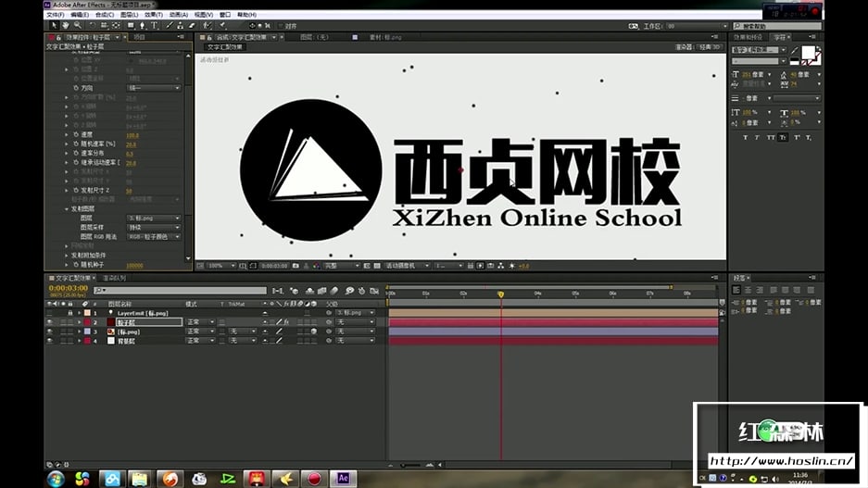Open the 编辑(E) menu
Viewport: 868px width, 488px height.
click(x=80, y=15)
